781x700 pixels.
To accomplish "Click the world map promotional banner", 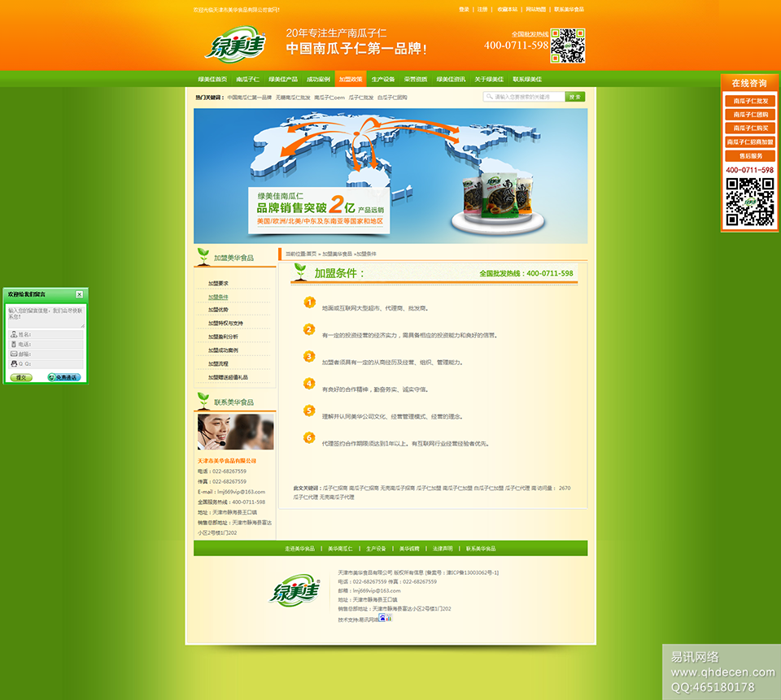I will [390, 176].
